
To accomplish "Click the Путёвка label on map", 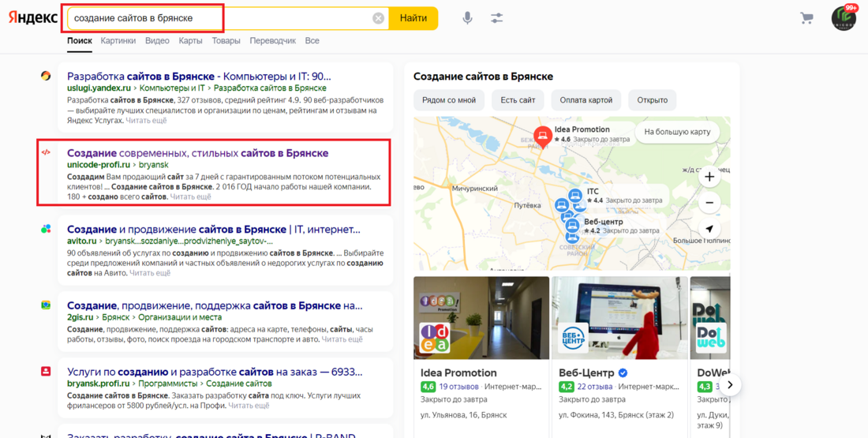I will click(x=528, y=205).
